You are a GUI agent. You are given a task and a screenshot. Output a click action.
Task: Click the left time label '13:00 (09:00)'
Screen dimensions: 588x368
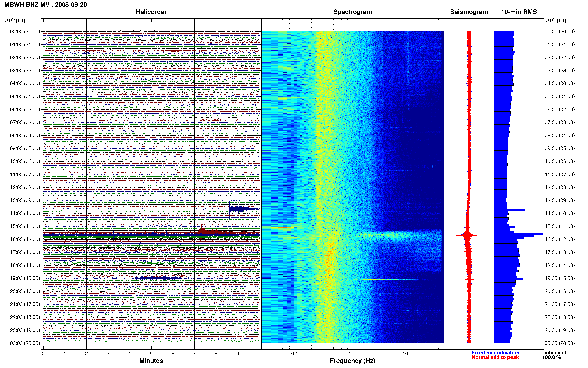tap(25, 200)
